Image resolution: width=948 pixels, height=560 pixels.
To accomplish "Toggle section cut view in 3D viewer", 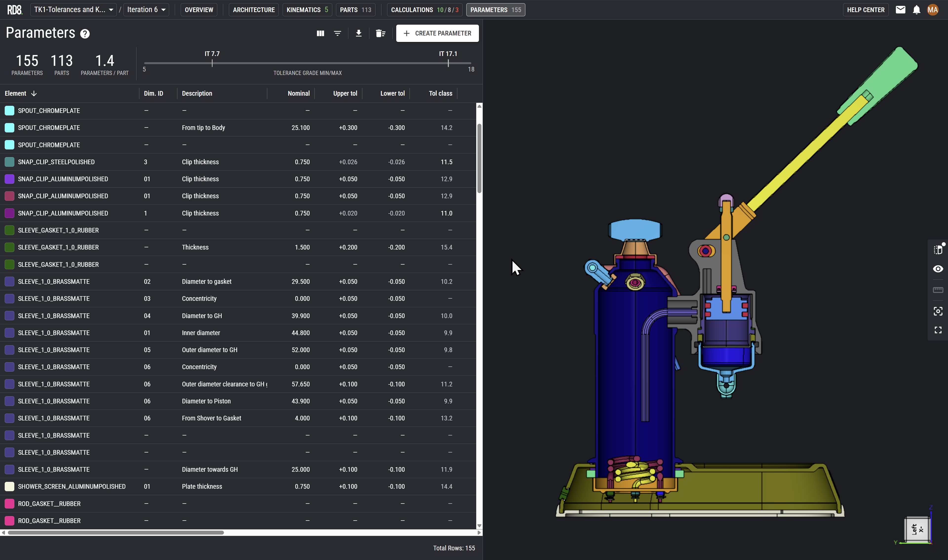I will point(938,250).
